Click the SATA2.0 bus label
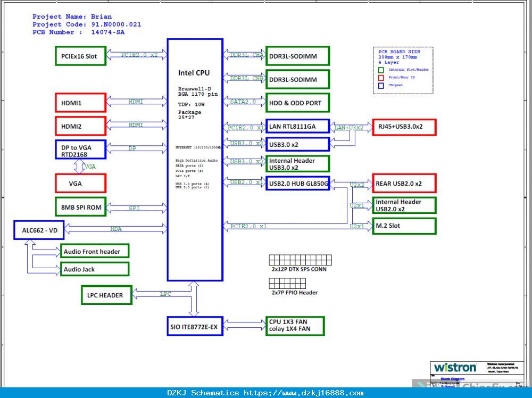 tap(243, 102)
